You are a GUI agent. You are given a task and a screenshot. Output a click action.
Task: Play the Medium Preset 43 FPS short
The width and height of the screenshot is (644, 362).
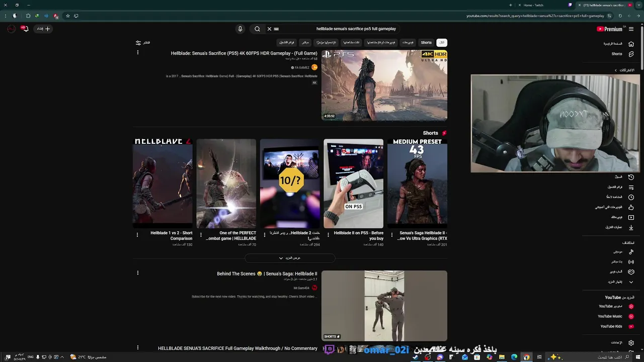417,184
